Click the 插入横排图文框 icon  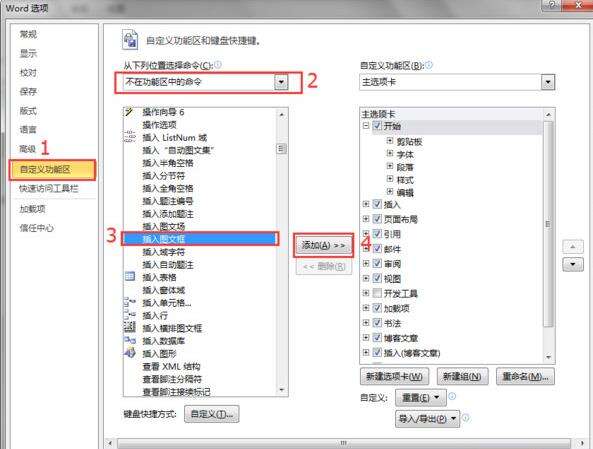click(130, 327)
